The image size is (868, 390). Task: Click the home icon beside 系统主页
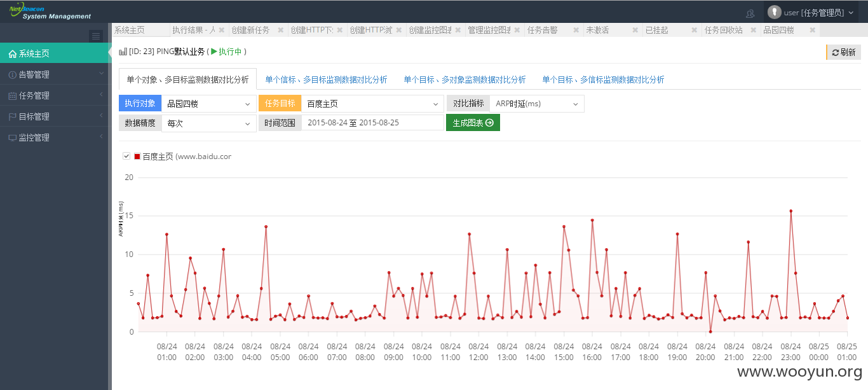tap(12, 54)
